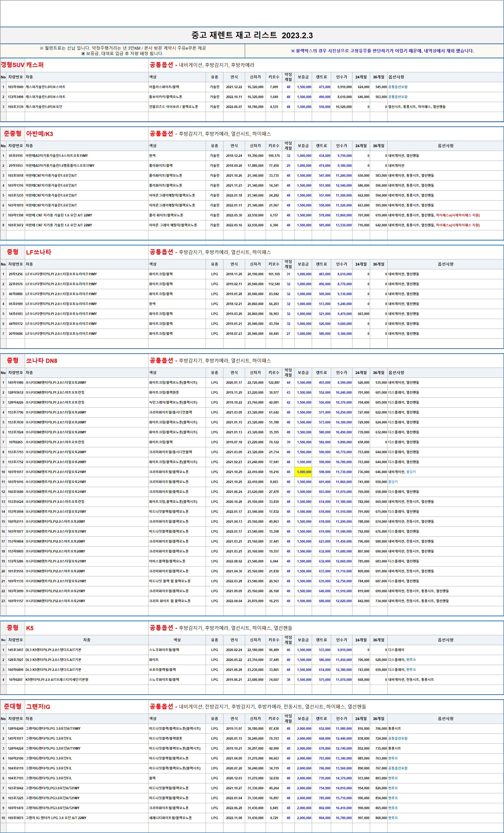Image resolution: width=504 pixels, height=833 pixels.
Task: Select contract months 38 in the 10하0207 row
Action: (x=288, y=680)
